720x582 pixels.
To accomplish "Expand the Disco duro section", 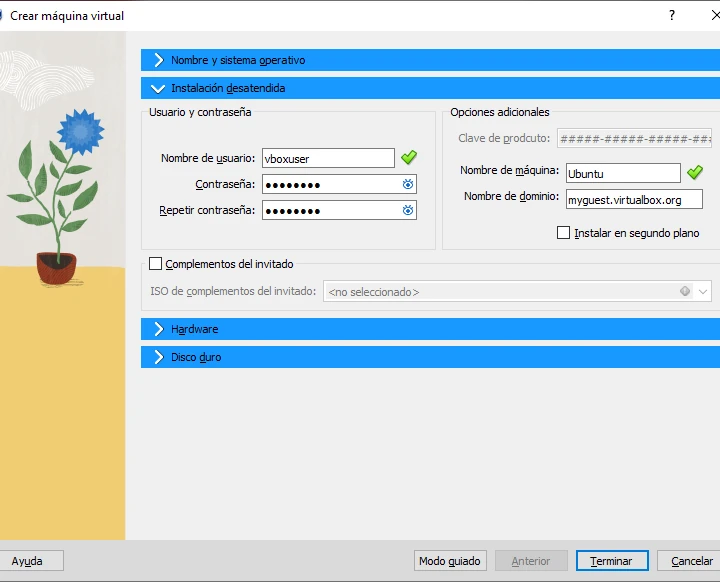I will click(x=430, y=357).
